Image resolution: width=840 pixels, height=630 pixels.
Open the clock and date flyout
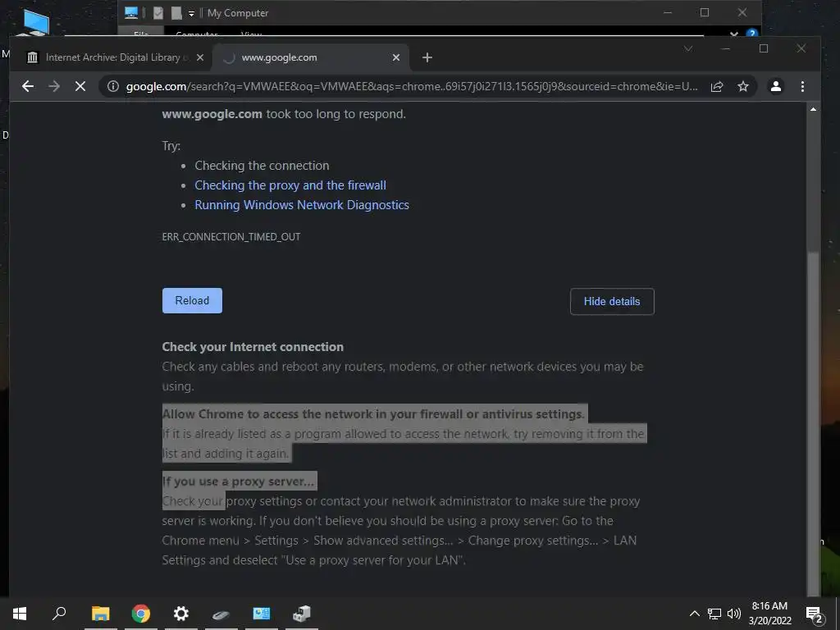point(769,614)
